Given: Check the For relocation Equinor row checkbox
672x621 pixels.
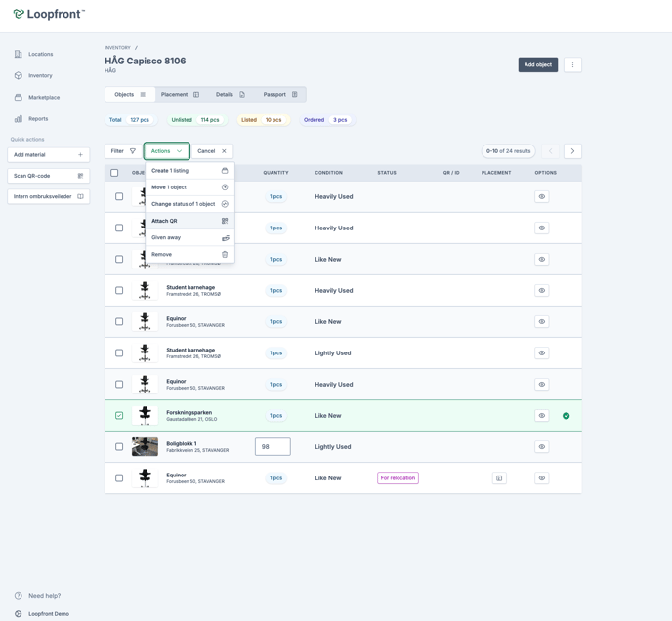Looking at the screenshot, I should (119, 477).
